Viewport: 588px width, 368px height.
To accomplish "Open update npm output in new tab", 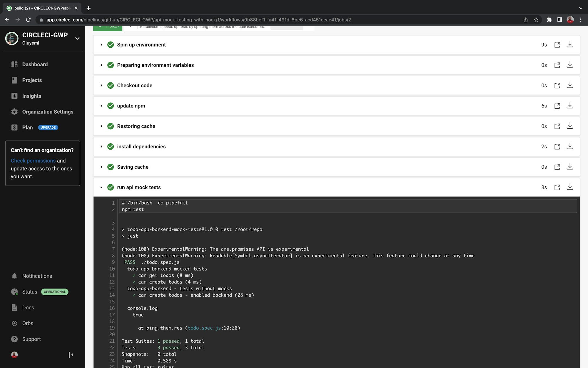I will click(557, 106).
